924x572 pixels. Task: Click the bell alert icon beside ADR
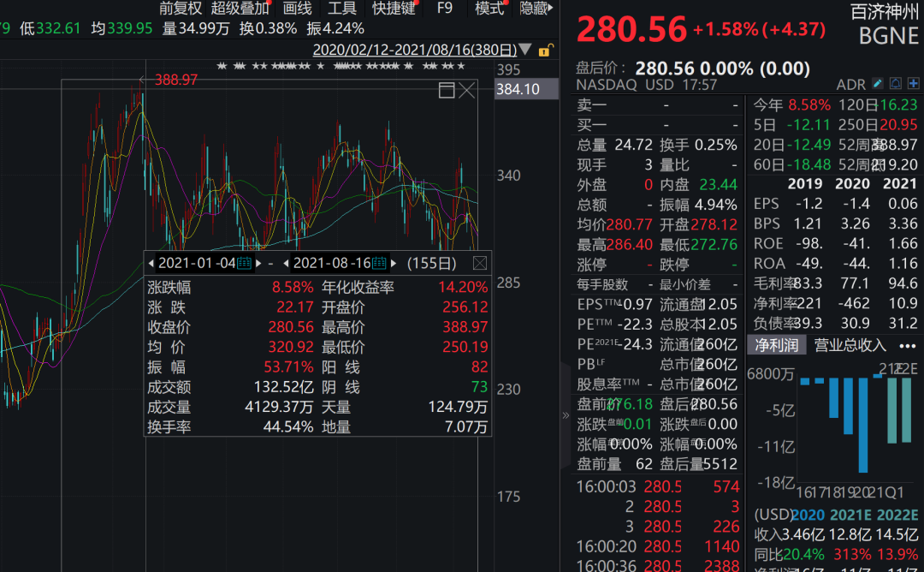click(896, 84)
